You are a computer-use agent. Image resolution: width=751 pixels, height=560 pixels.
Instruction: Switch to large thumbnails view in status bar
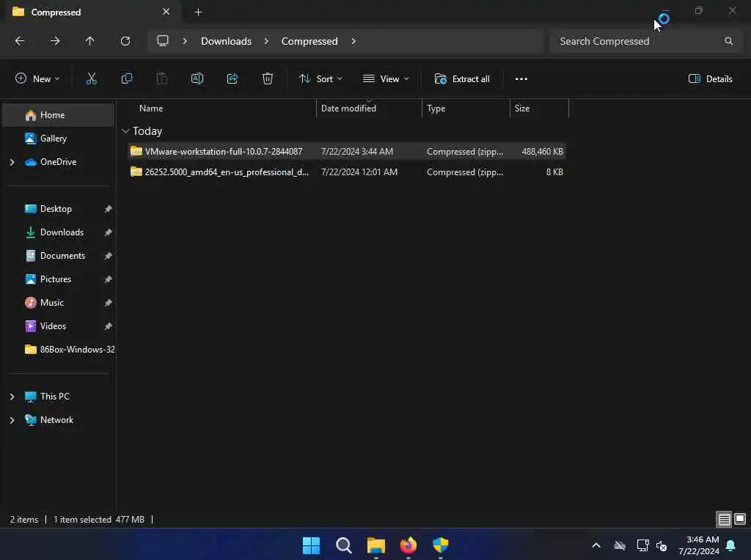pos(740,519)
